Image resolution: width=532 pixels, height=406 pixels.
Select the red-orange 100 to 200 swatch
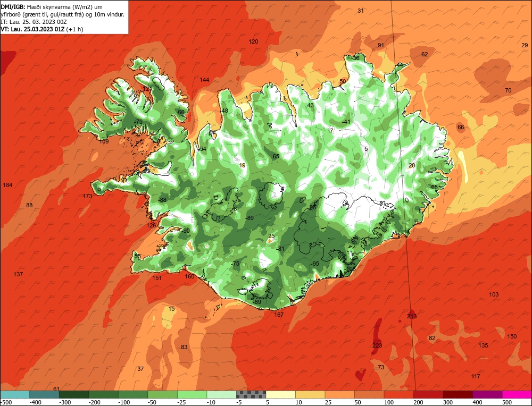(x=399, y=394)
